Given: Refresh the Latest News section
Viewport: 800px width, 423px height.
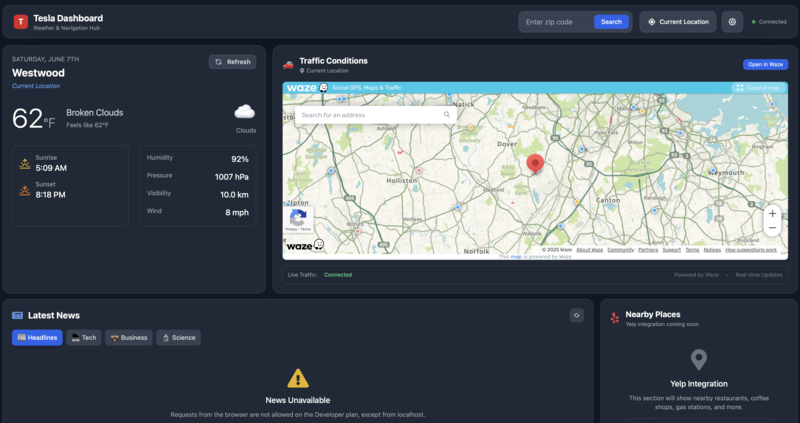Looking at the screenshot, I should coord(577,315).
